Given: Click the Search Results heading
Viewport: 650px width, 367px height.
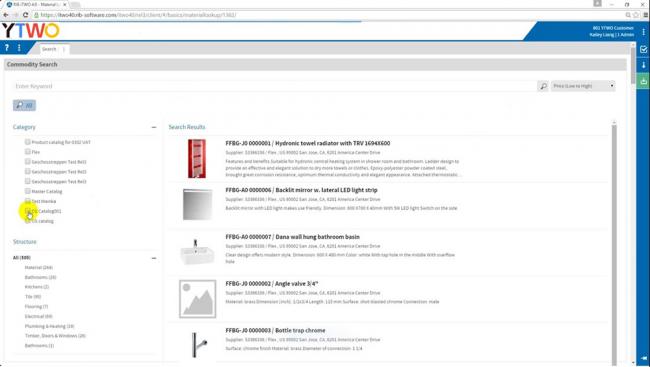Looking at the screenshot, I should click(187, 127).
